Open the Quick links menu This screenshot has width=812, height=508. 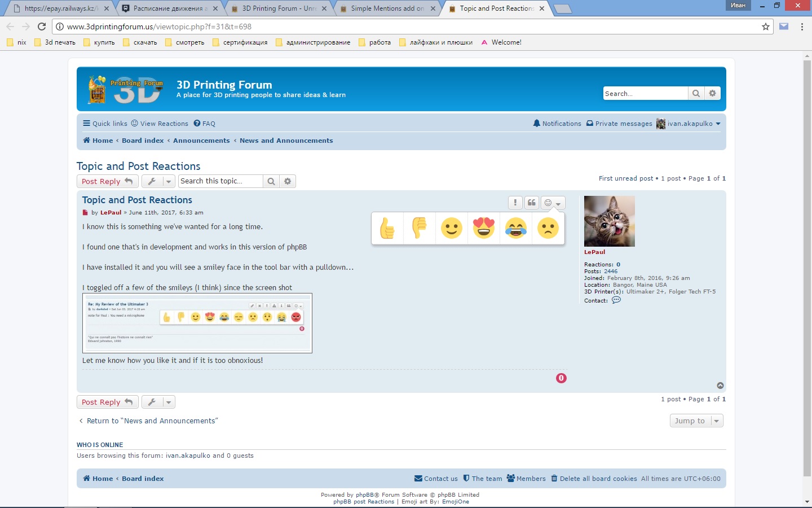click(105, 124)
